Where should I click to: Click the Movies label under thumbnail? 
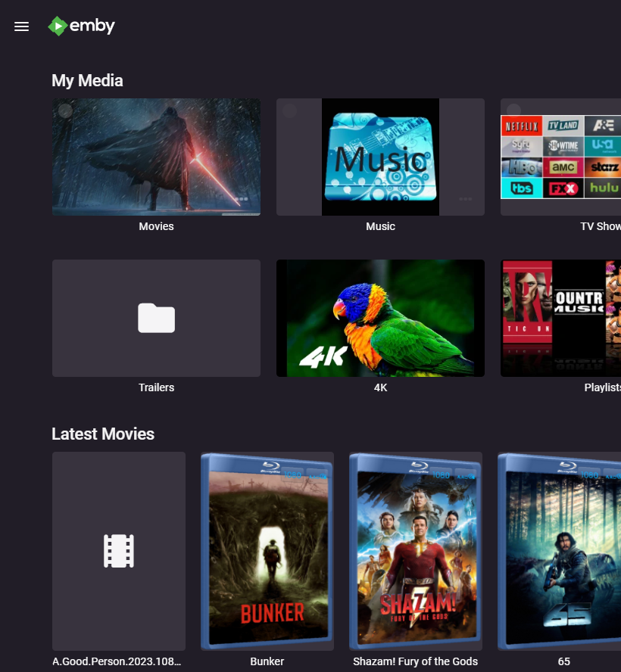point(156,226)
